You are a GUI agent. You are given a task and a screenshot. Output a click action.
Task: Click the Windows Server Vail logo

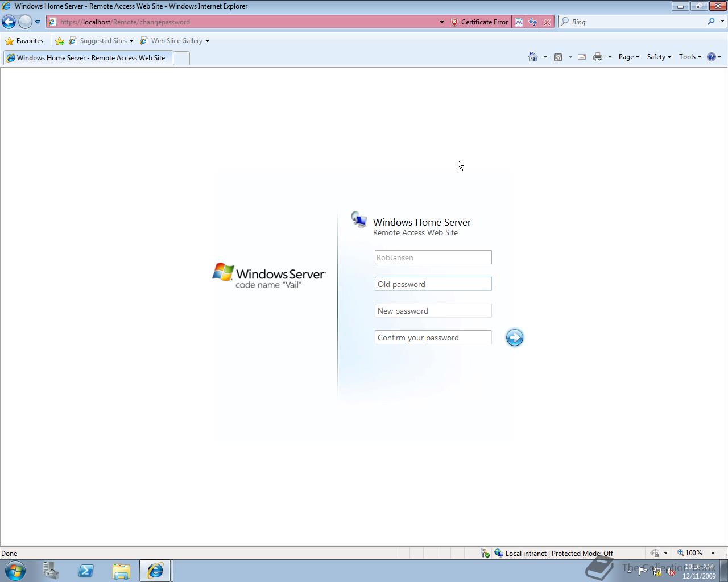pyautogui.click(x=269, y=276)
